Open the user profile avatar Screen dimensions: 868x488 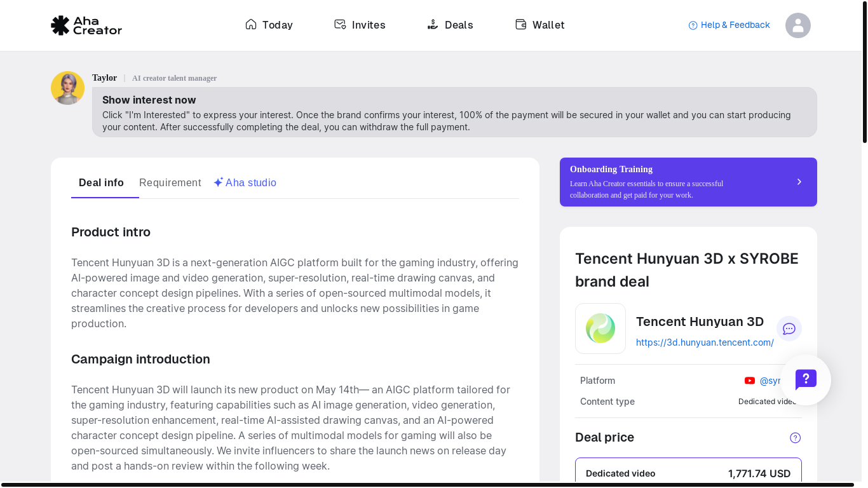(798, 25)
